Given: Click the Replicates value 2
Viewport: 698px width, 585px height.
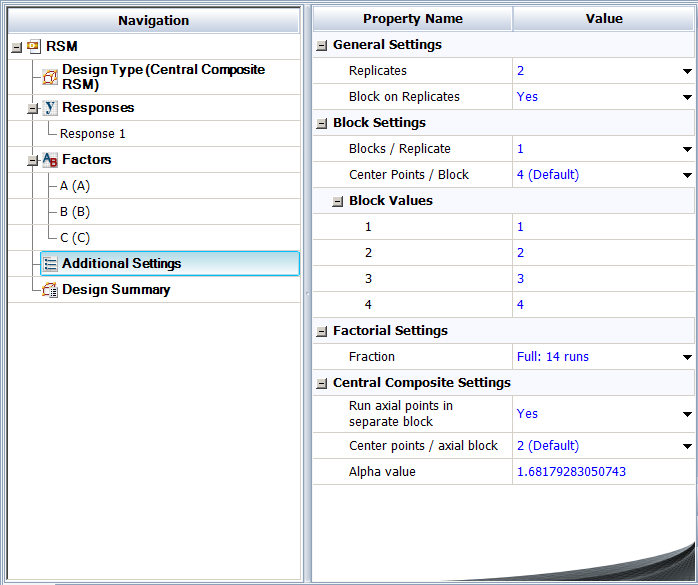Looking at the screenshot, I should tap(520, 71).
